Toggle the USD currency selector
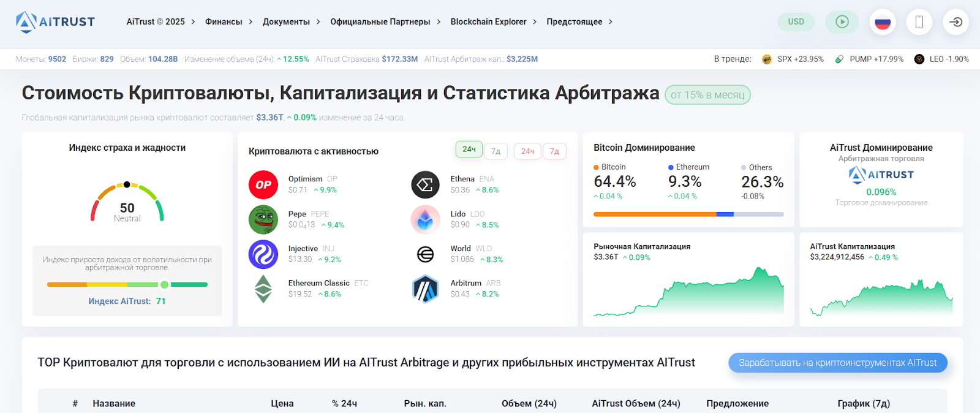This screenshot has width=980, height=413. tap(796, 22)
